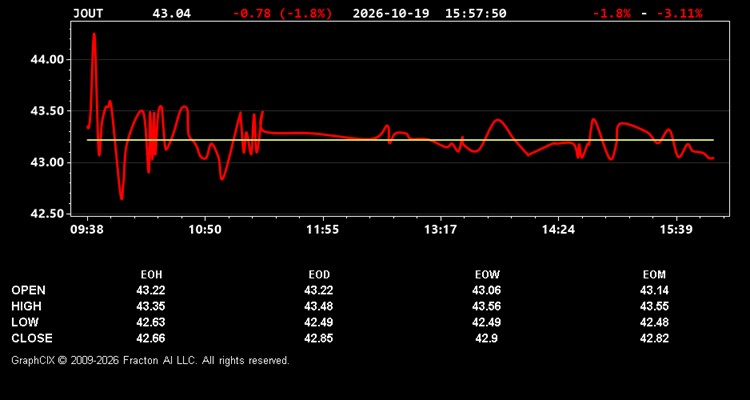Click the 43.00 y-axis label
This screenshot has width=750, height=400.
[x=47, y=163]
